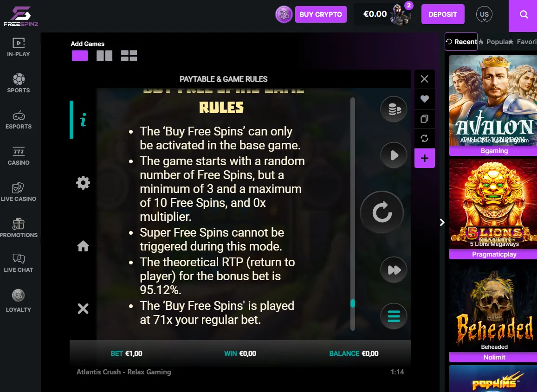Click the paytable rules scrollbar handle
Viewport: 537px width, 392px height.
tap(353, 303)
